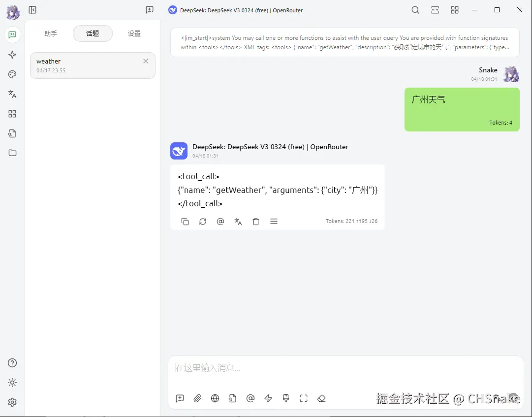Attach a file with the paperclip icon
This screenshot has width=532, height=417.
click(x=197, y=398)
